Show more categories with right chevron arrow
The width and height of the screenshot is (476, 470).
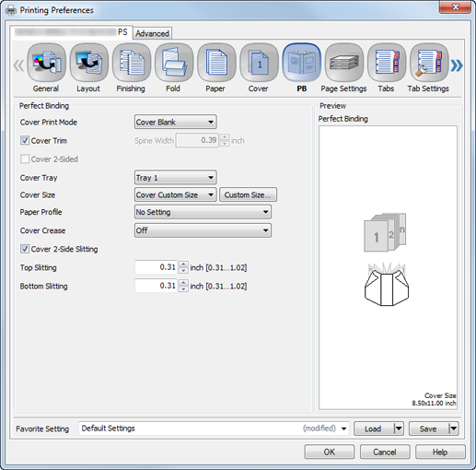pos(457,65)
